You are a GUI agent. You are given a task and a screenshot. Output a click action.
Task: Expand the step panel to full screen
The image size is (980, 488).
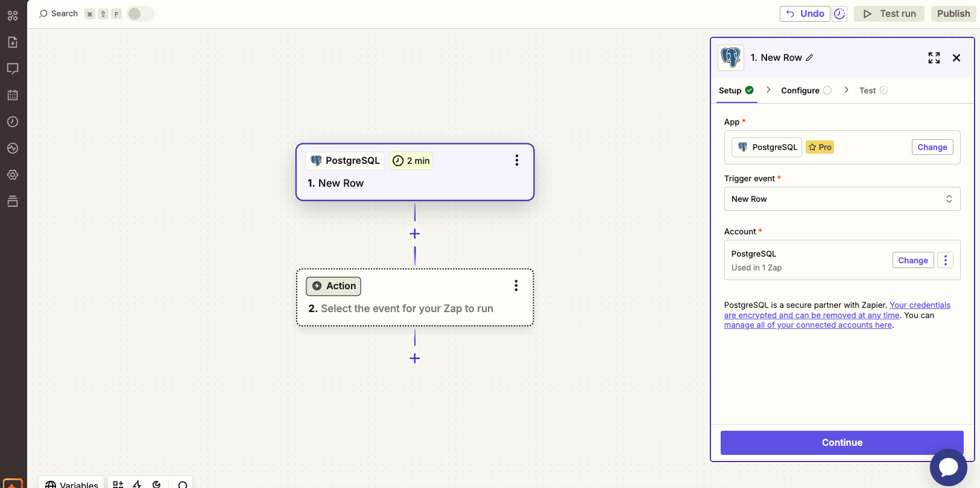pos(934,58)
